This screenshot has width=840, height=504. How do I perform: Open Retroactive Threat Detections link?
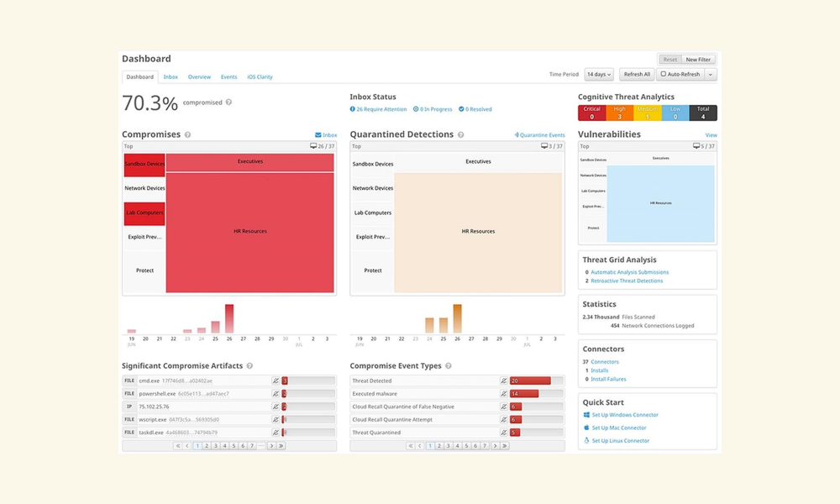pyautogui.click(x=627, y=281)
